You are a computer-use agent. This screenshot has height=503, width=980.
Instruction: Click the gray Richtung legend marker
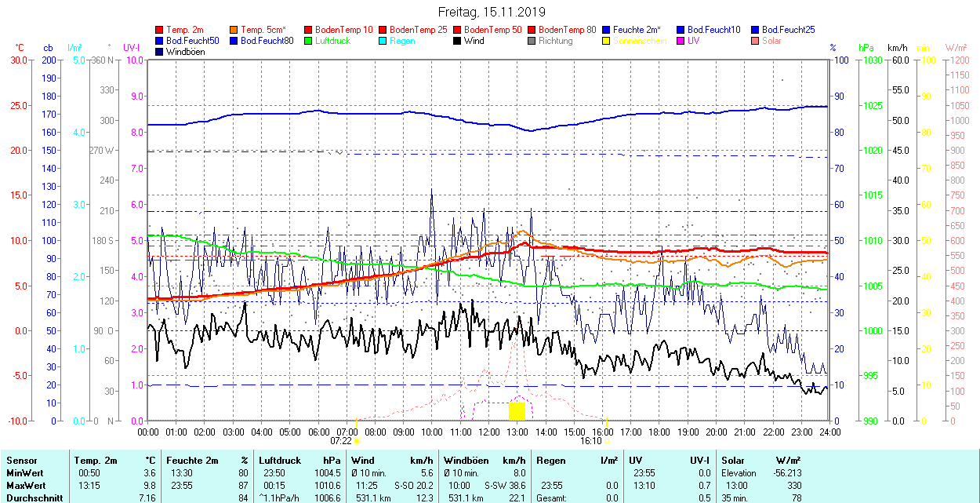coord(532,41)
